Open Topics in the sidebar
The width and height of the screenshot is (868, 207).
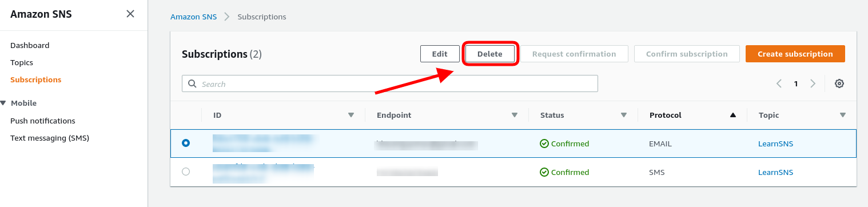(22, 62)
